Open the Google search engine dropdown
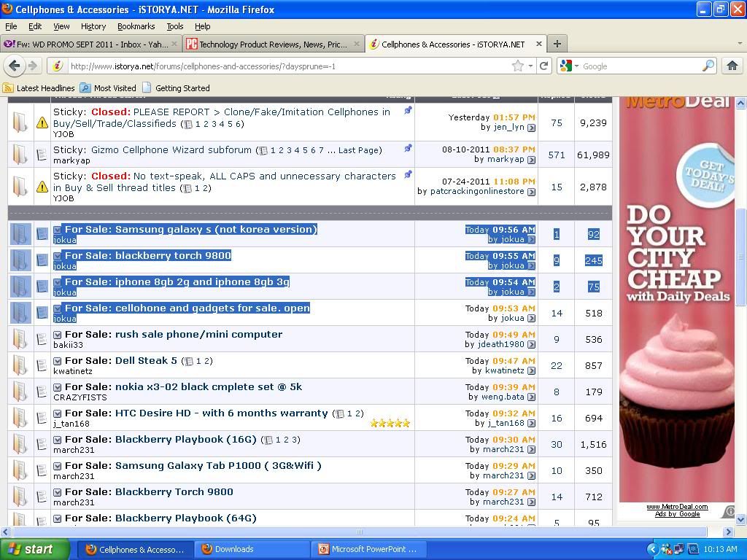 [568, 66]
